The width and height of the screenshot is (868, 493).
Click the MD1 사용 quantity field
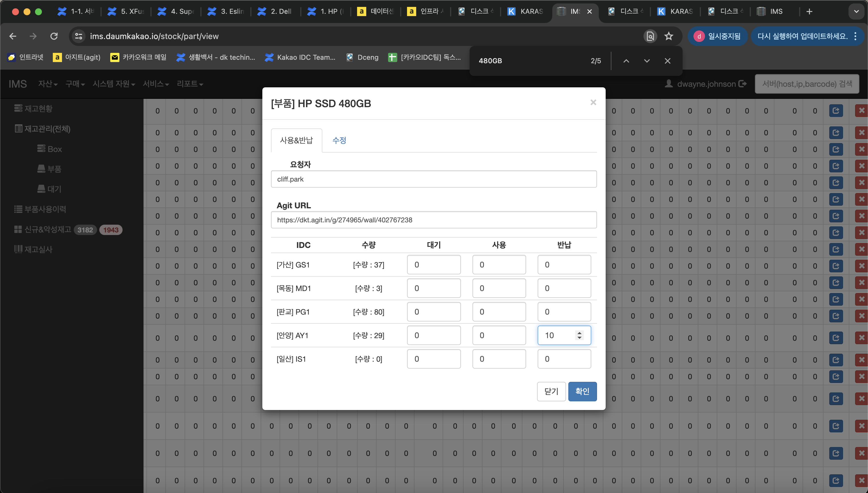click(499, 288)
